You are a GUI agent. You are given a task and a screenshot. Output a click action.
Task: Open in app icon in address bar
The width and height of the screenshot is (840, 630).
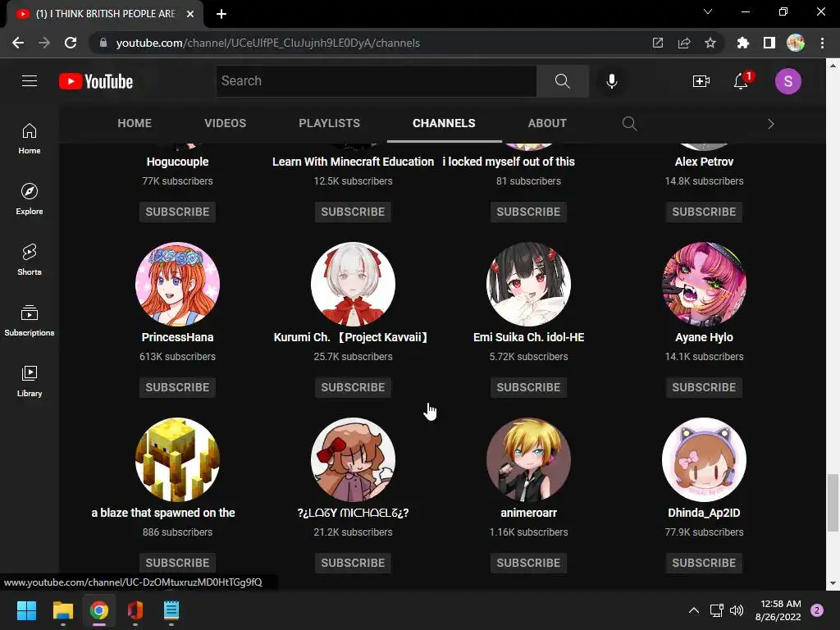658,43
